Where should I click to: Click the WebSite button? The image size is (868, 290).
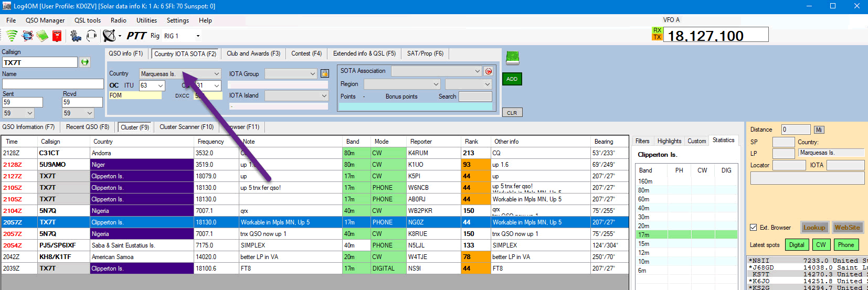847,228
